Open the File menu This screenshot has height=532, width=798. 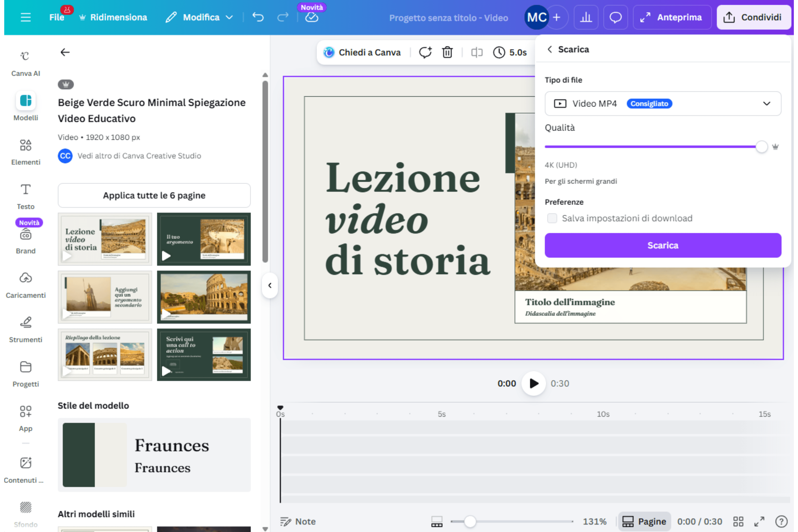click(x=56, y=17)
